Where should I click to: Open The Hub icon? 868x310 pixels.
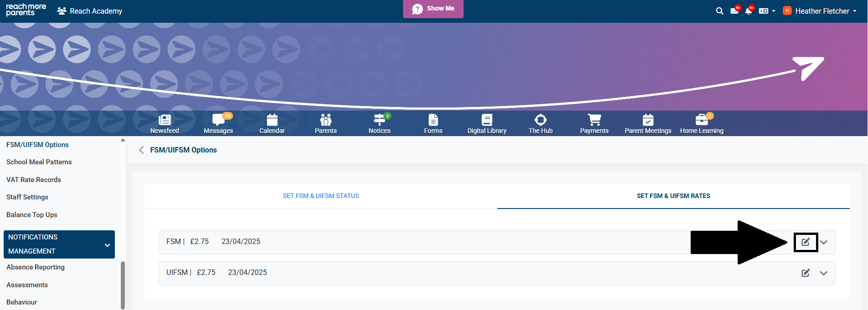click(x=540, y=124)
